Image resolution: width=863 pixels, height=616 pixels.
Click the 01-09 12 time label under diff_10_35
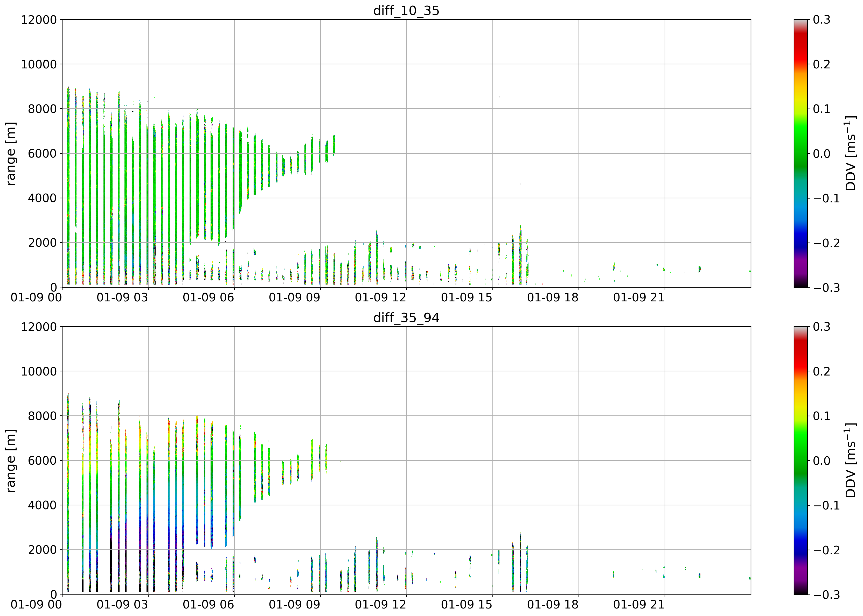[x=381, y=298]
